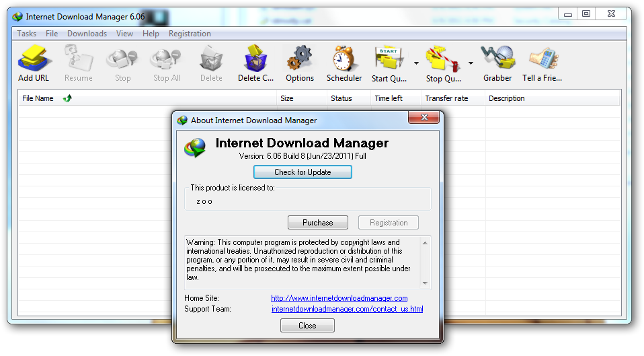Image resolution: width=644 pixels, height=356 pixels.
Task: Click the IDM icon in the About dialog title
Action: (x=182, y=120)
